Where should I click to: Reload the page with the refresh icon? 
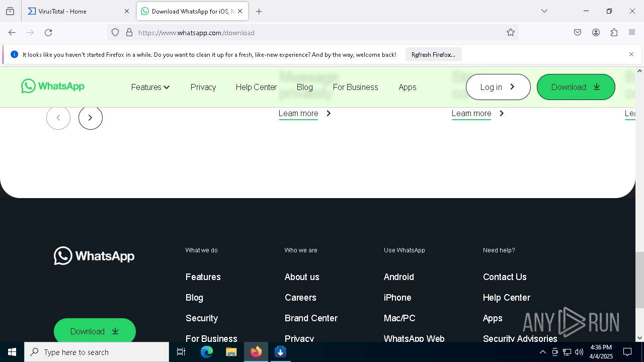tap(48, 33)
